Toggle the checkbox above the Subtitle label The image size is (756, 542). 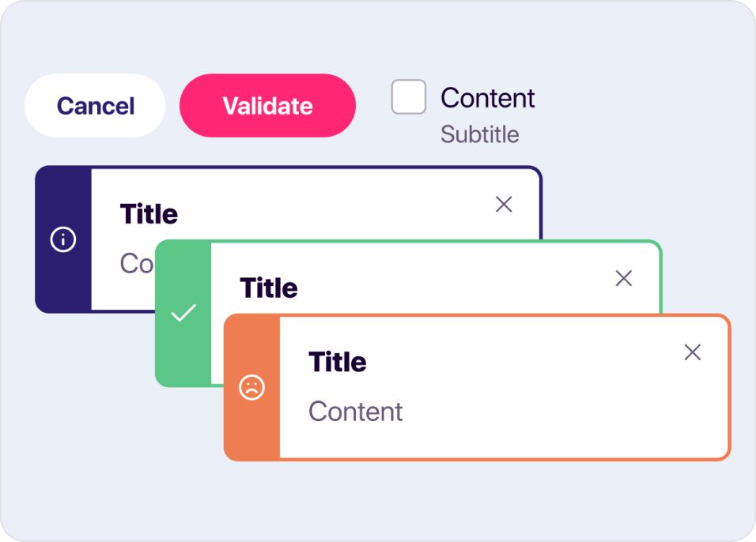[x=409, y=98]
